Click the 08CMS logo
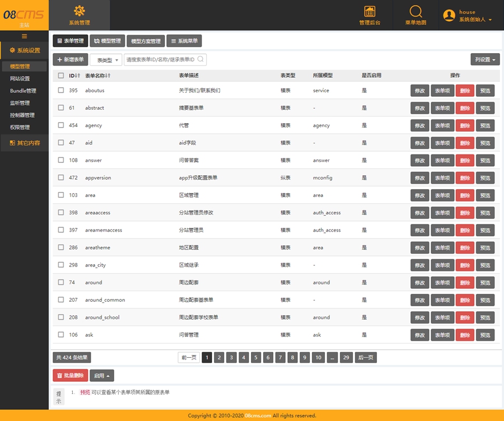504x421 pixels. click(24, 15)
